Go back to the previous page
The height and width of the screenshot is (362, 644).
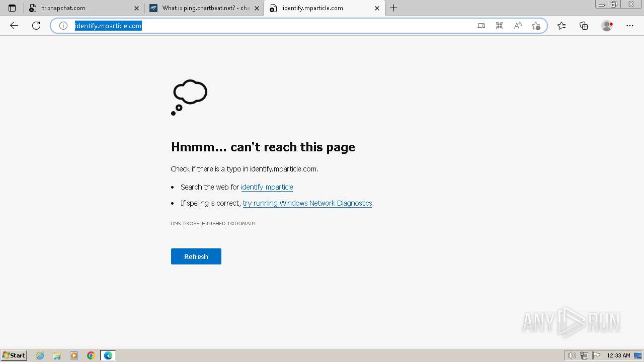coord(14,26)
